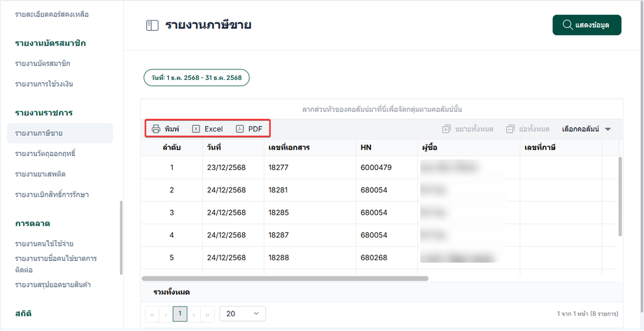Click document number 18281
The height and width of the screenshot is (331, 644).
coord(278,190)
